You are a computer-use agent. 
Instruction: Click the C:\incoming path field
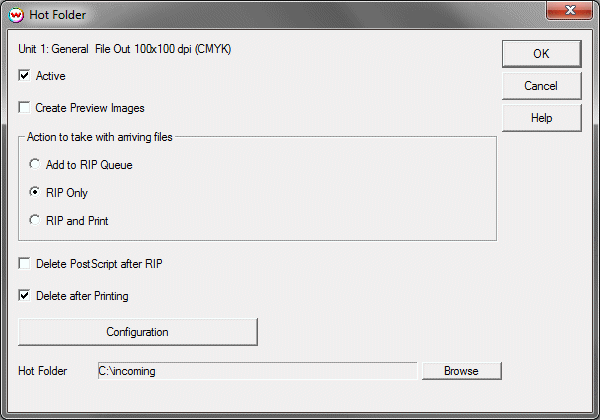[256, 371]
